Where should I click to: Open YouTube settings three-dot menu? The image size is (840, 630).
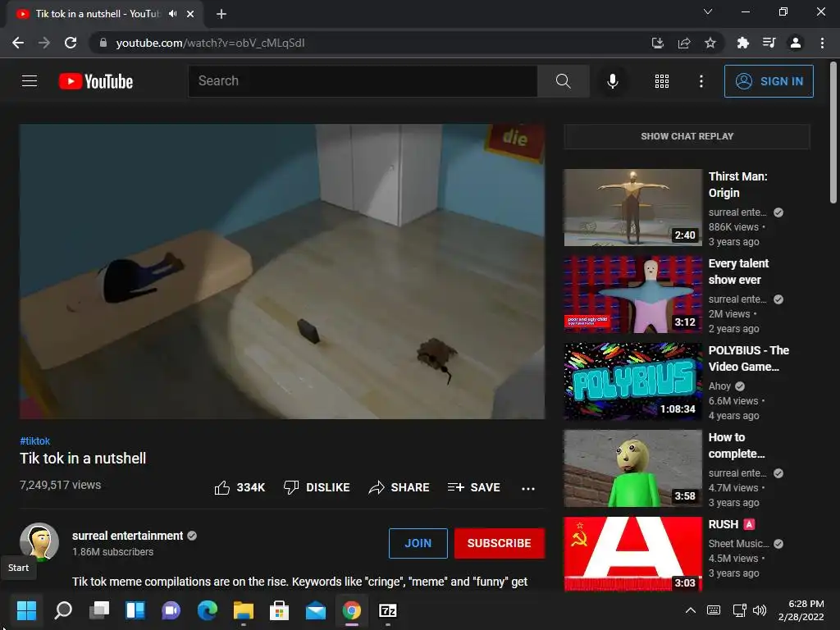(x=701, y=81)
